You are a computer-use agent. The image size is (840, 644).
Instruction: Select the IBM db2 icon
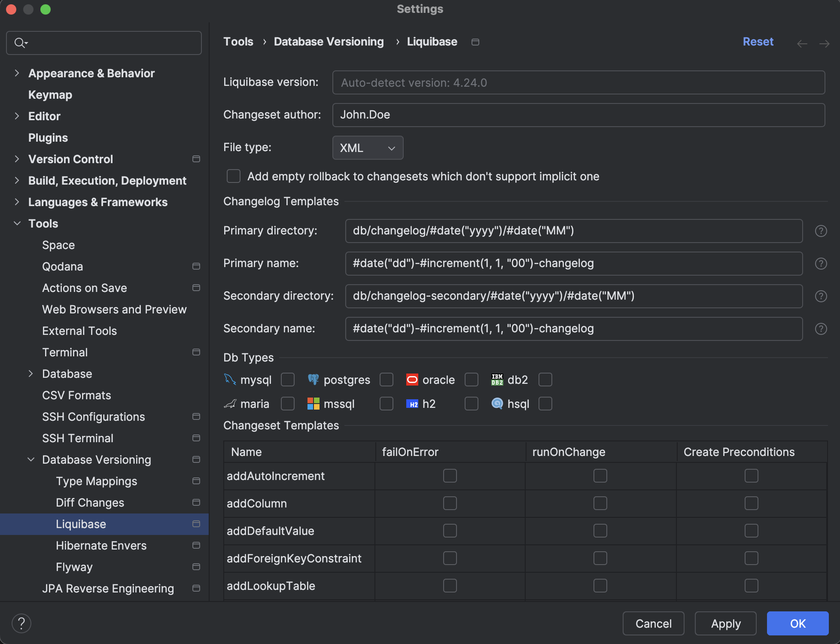(496, 380)
